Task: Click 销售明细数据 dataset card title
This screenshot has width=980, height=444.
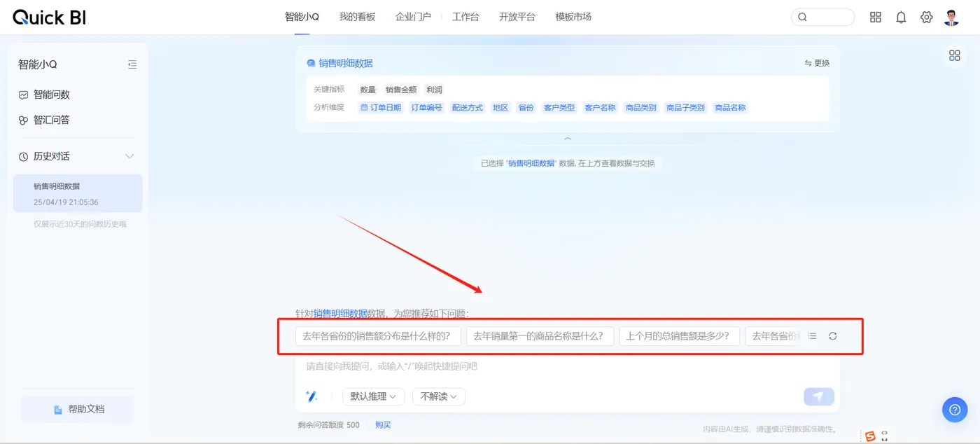Action: [x=346, y=63]
